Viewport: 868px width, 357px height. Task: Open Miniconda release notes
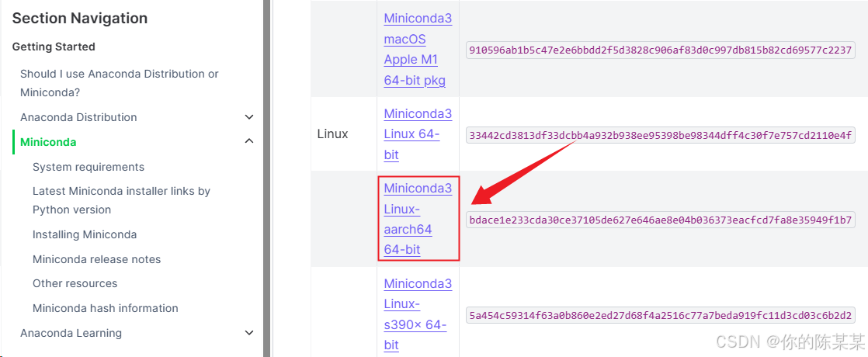(96, 259)
